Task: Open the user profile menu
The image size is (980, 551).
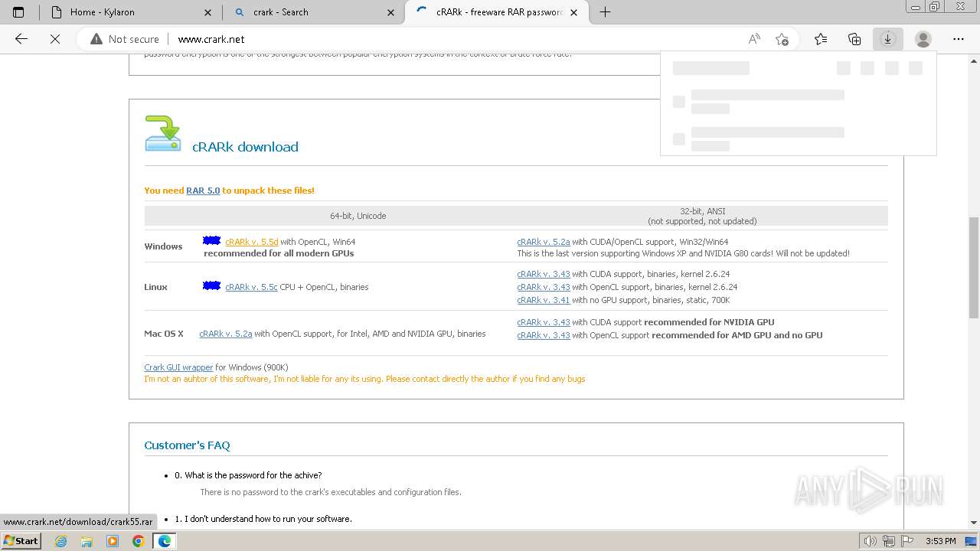Action: click(923, 39)
